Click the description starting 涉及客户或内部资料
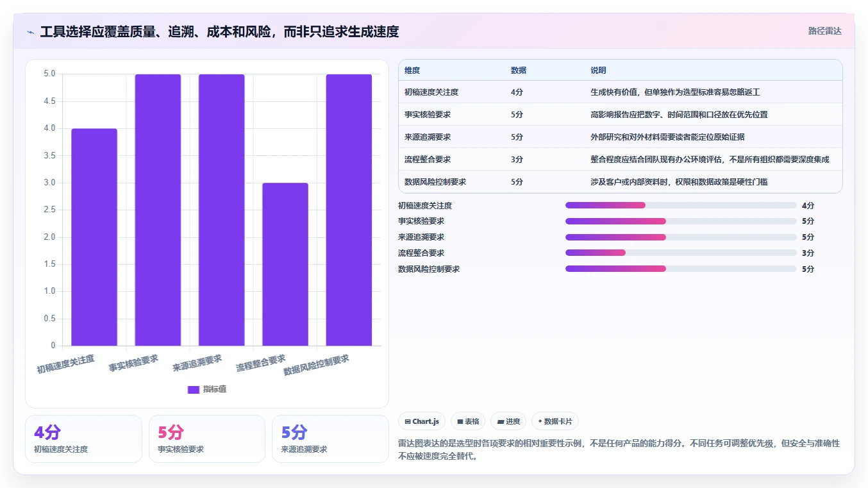 tap(679, 182)
